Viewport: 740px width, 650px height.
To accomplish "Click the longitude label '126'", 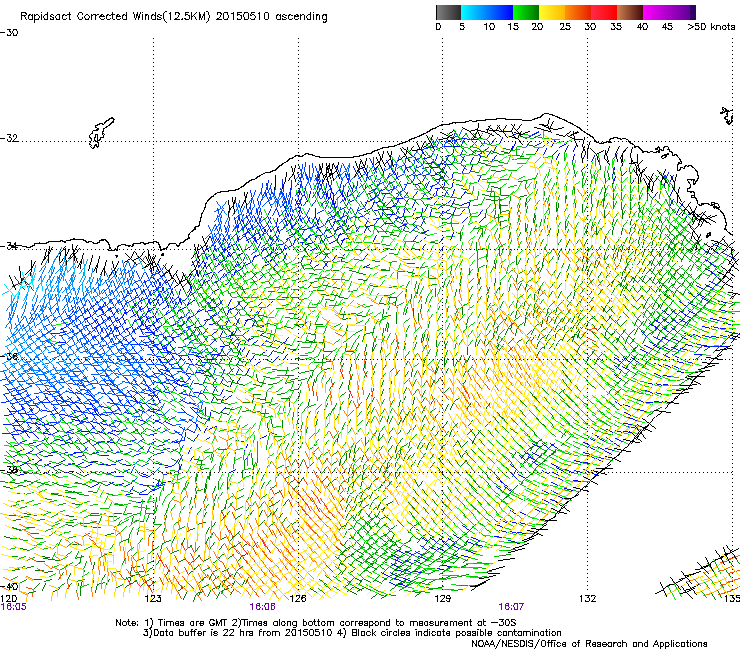I will tap(298, 599).
